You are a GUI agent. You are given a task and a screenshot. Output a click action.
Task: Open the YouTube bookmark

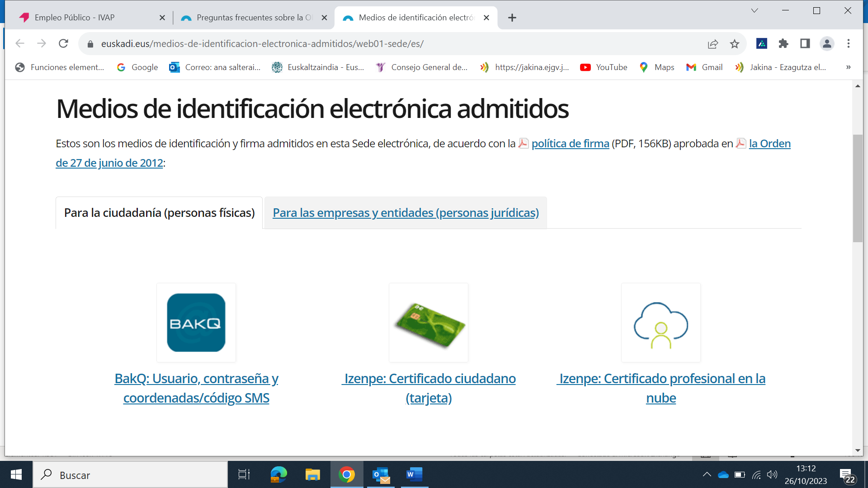point(604,67)
